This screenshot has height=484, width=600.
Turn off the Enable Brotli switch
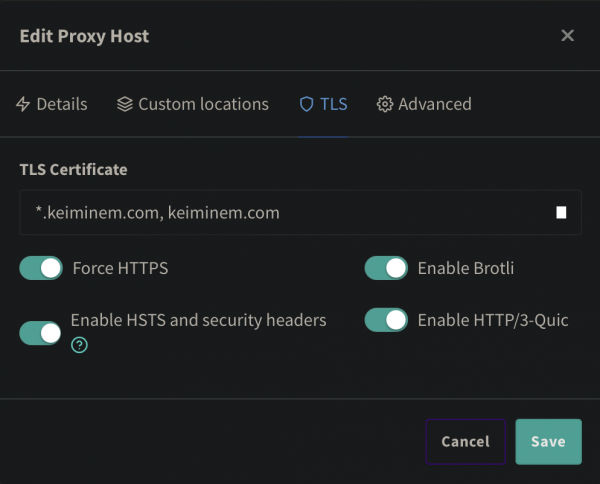point(386,268)
